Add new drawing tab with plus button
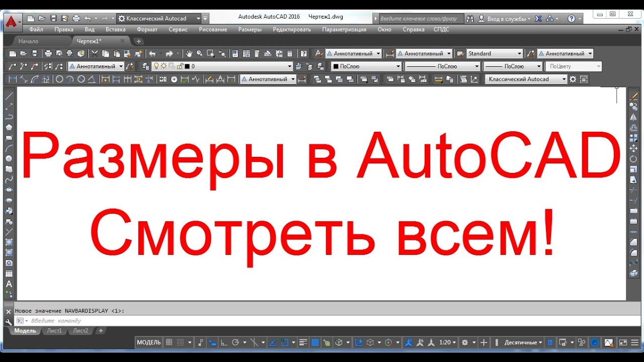Image resolution: width=644 pixels, height=362 pixels. (x=139, y=41)
